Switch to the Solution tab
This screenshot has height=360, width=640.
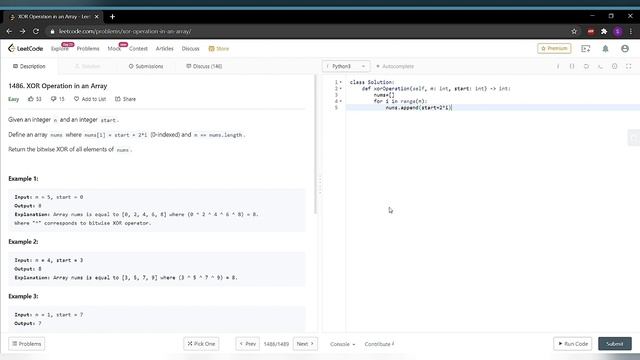click(88, 66)
